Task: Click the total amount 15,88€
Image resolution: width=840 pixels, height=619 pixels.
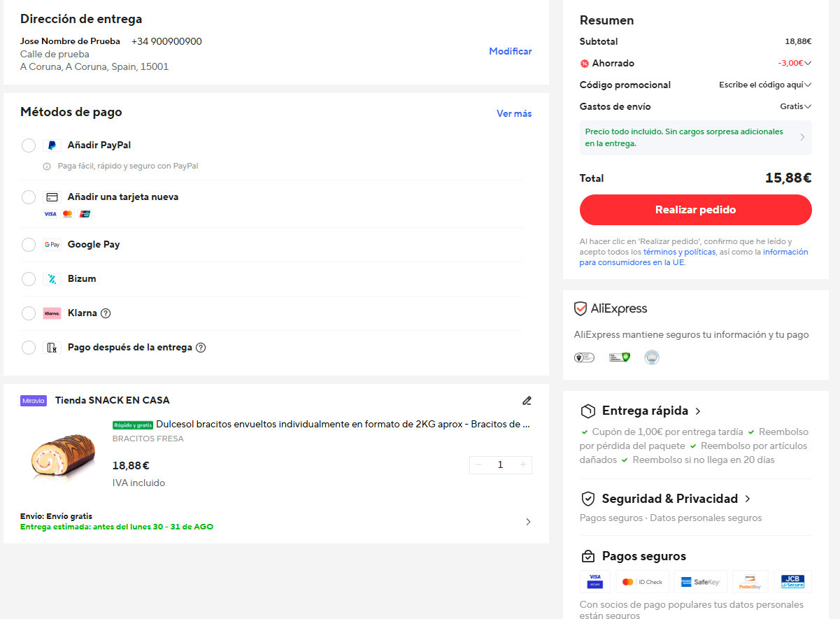Action: (788, 178)
